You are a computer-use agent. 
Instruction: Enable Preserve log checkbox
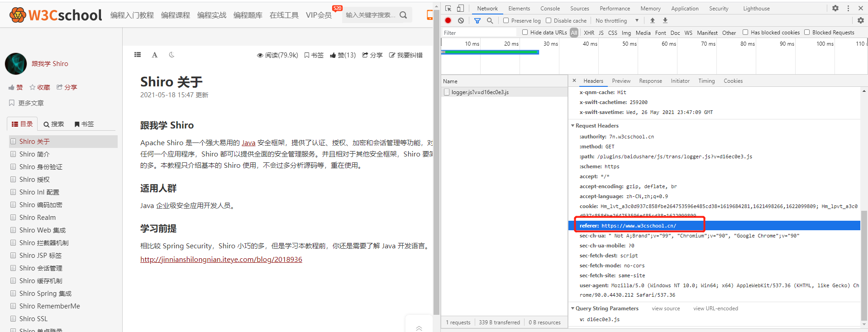(506, 20)
